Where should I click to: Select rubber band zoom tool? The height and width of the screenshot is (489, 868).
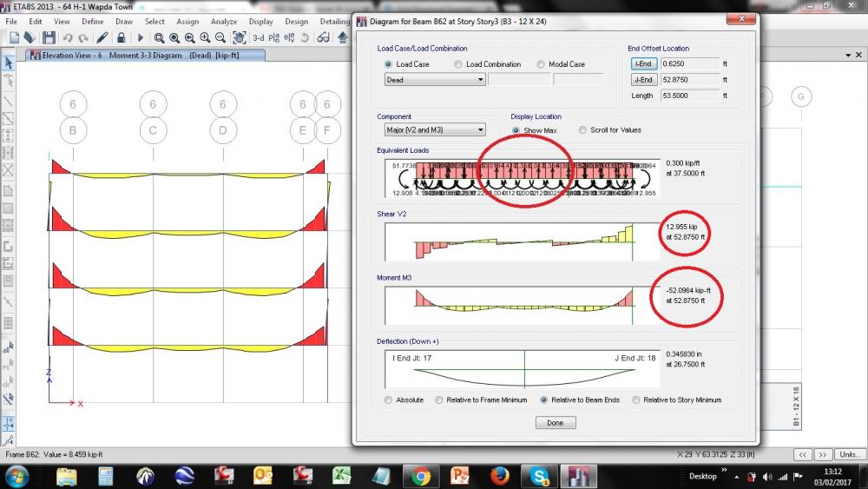pos(159,37)
